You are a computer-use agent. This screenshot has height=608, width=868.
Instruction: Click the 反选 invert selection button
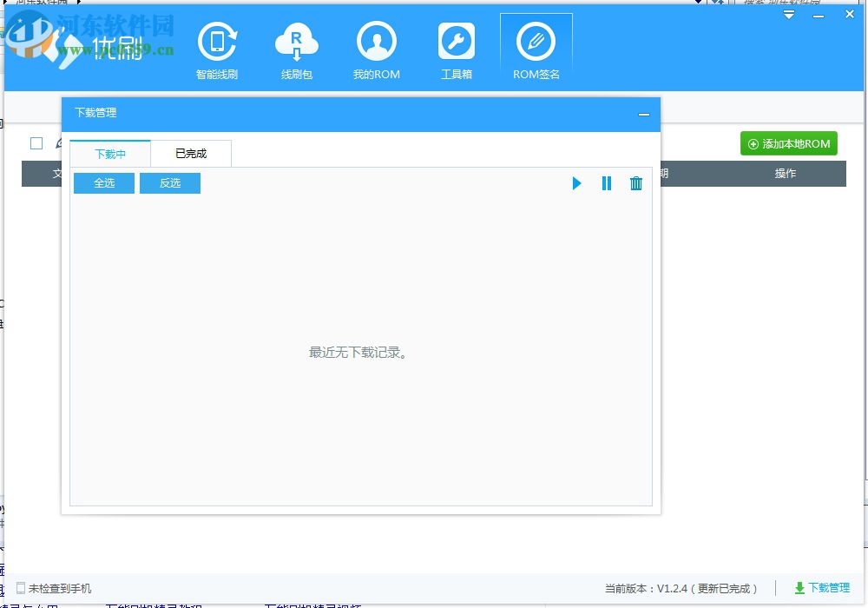point(170,183)
